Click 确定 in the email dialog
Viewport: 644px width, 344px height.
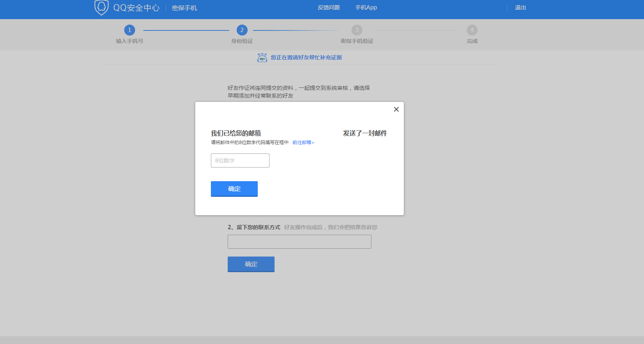(x=234, y=189)
